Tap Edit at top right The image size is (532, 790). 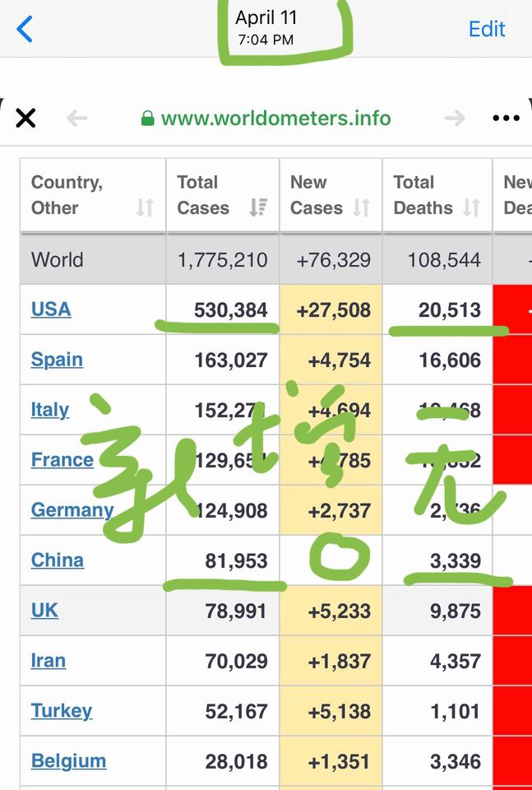tap(487, 29)
